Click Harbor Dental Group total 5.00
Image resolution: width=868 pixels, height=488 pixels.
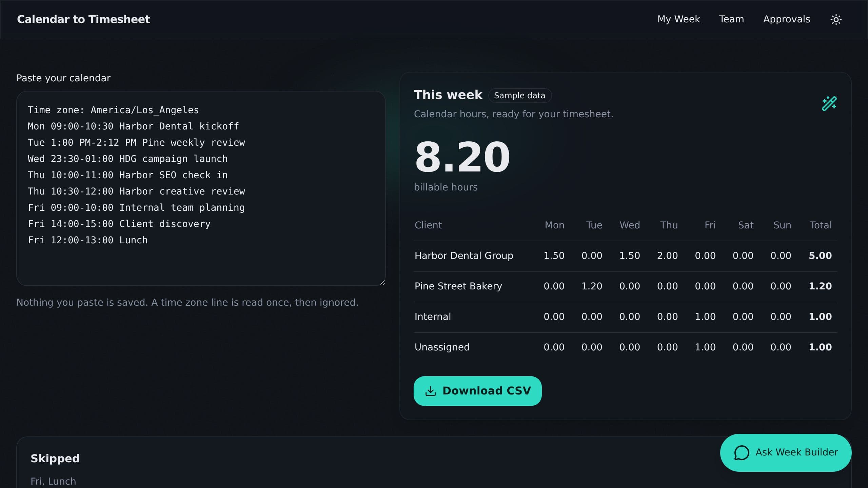pyautogui.click(x=820, y=256)
